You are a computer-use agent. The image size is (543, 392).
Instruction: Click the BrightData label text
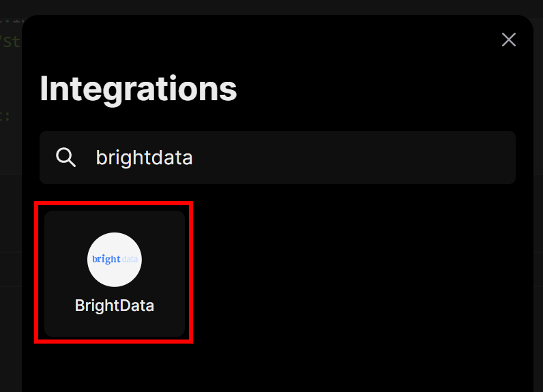pos(115,305)
